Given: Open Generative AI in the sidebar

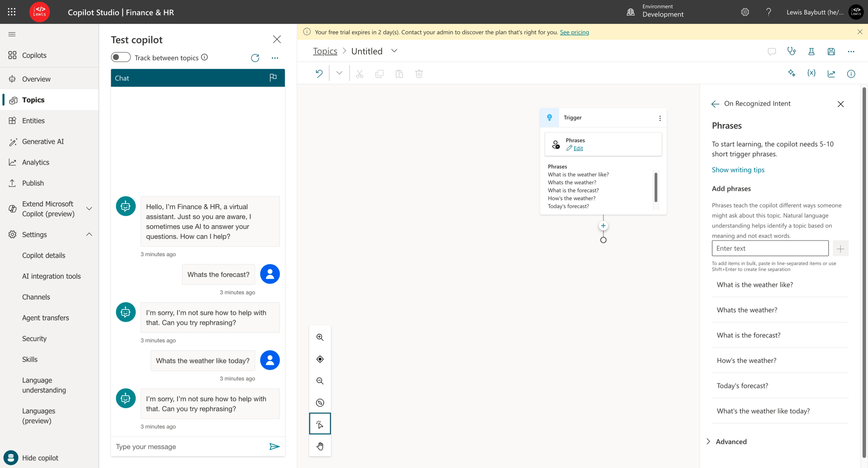Looking at the screenshot, I should tap(43, 141).
